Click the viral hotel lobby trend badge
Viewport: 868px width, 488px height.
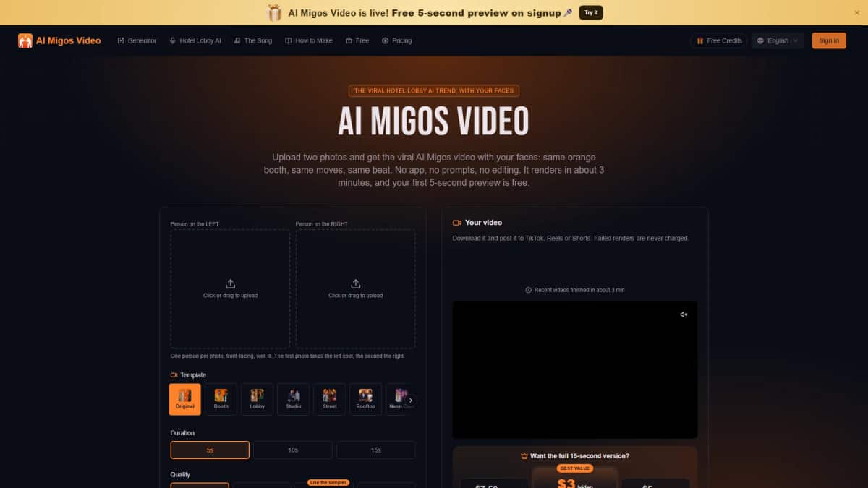pos(434,90)
